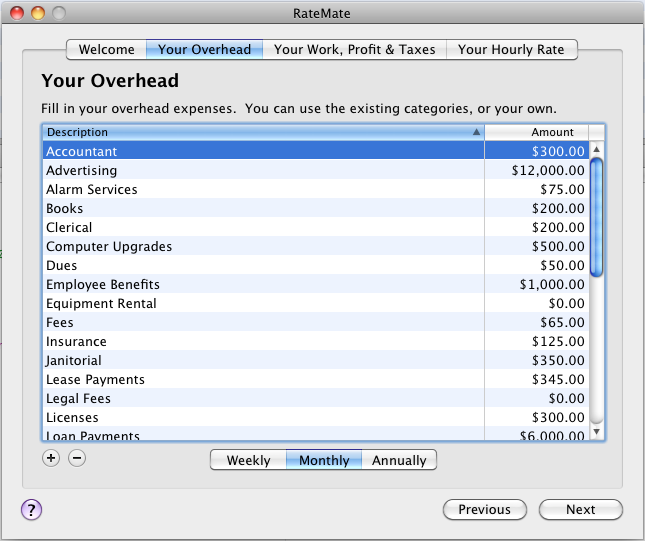Open the Your Hourly Rate tab
This screenshot has height=541, width=645.
[x=511, y=49]
